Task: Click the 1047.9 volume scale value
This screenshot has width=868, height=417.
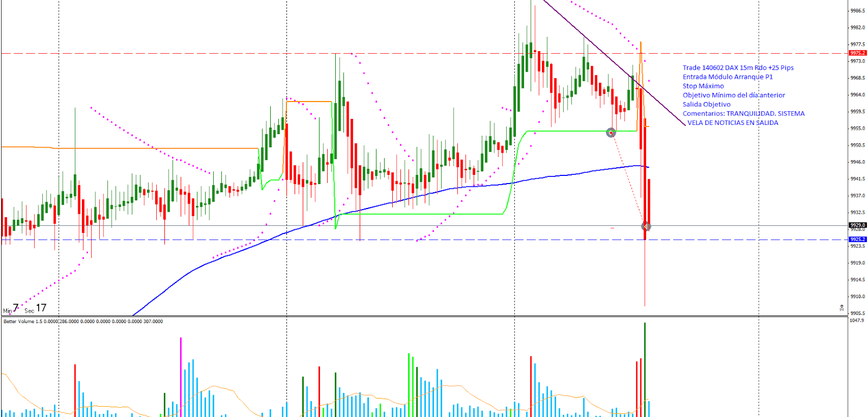Action: click(857, 321)
